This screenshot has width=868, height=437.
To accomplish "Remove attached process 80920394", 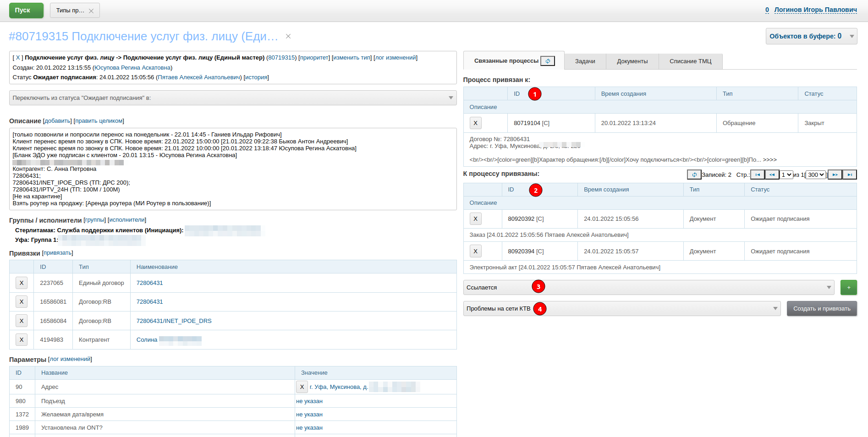I will point(475,251).
